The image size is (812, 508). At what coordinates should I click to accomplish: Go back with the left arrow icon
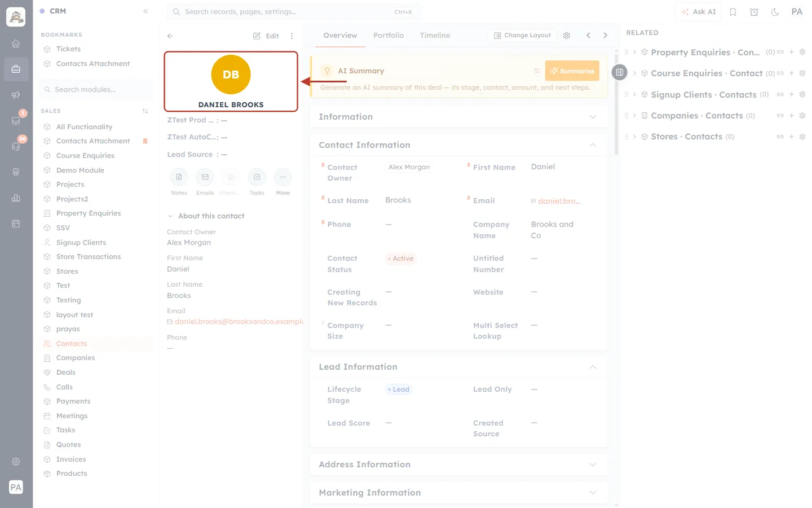[x=170, y=36]
